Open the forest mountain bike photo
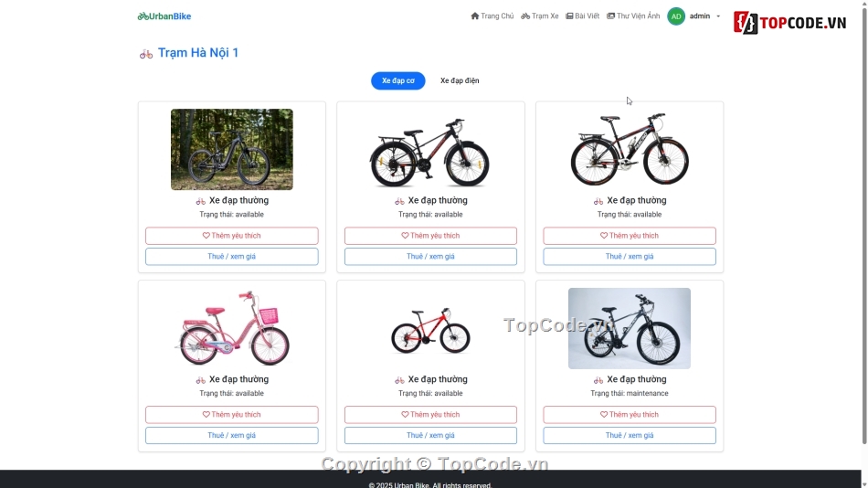 [x=232, y=150]
